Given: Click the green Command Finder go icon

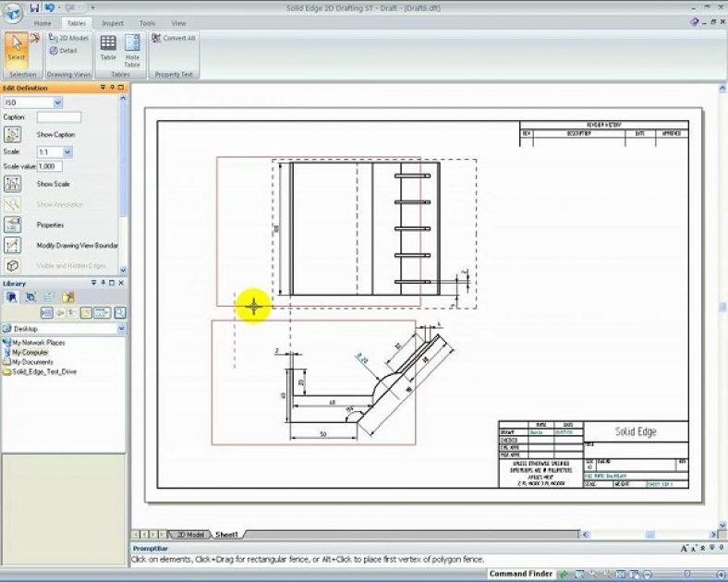Looking at the screenshot, I should (564, 575).
